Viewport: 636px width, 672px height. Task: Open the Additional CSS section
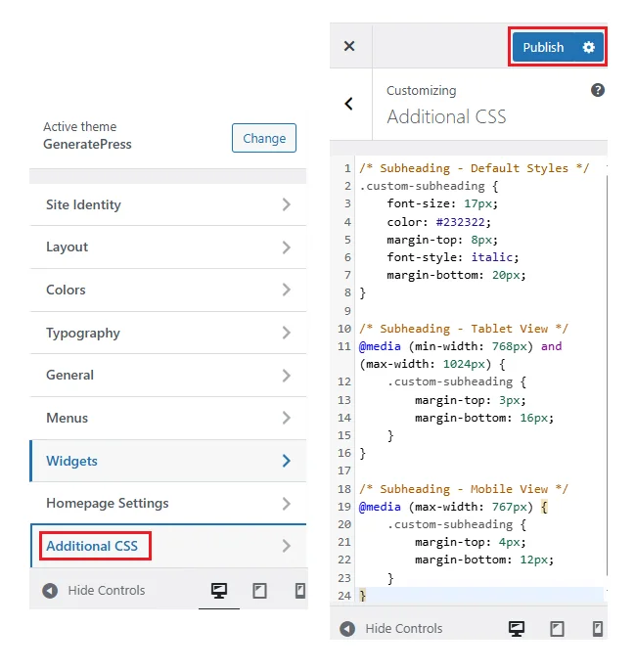[168, 546]
